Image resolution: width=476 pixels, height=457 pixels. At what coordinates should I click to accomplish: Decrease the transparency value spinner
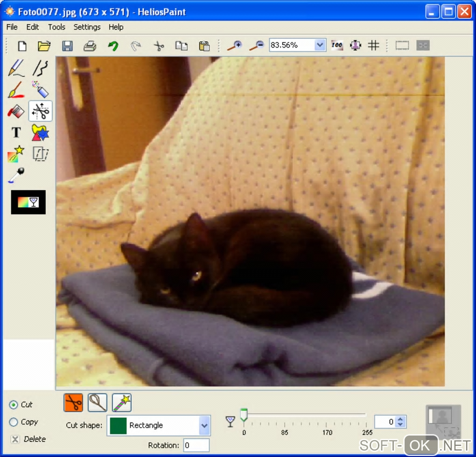click(400, 424)
